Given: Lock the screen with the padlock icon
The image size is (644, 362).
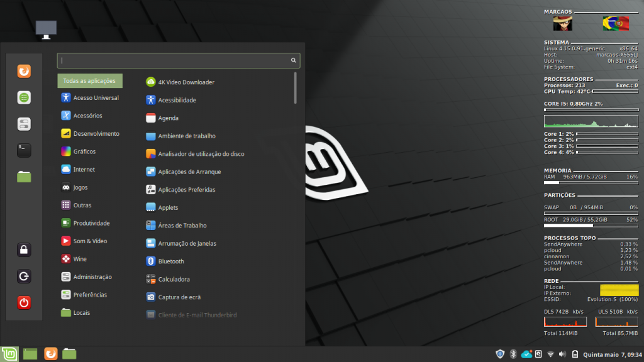Looking at the screenshot, I should 24,250.
